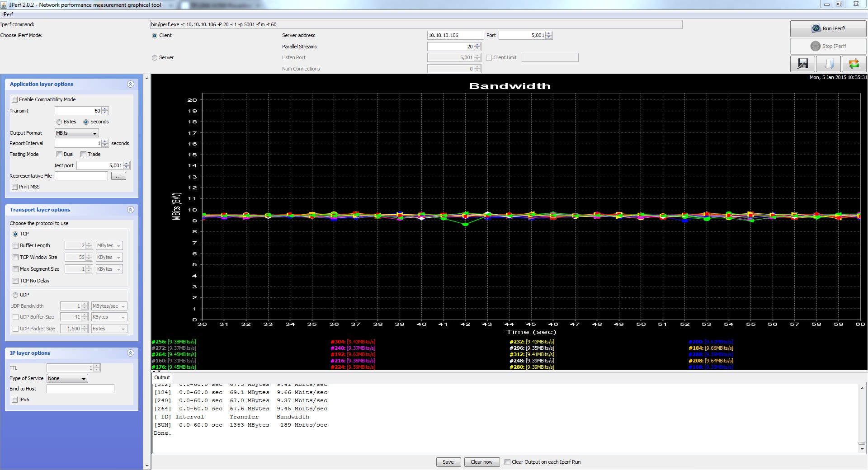This screenshot has height=470, width=868.
Task: Click the Clear now button
Action: (481, 462)
